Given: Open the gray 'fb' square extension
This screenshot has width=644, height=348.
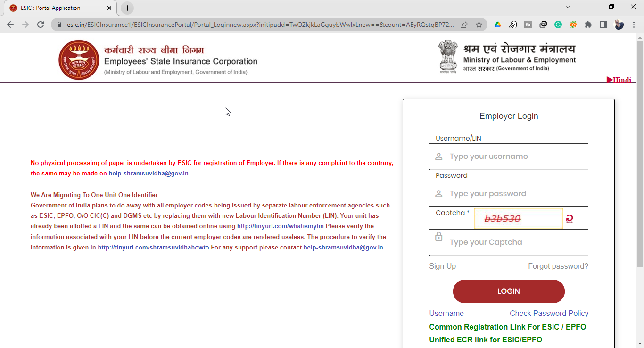Looking at the screenshot, I should coord(528,25).
